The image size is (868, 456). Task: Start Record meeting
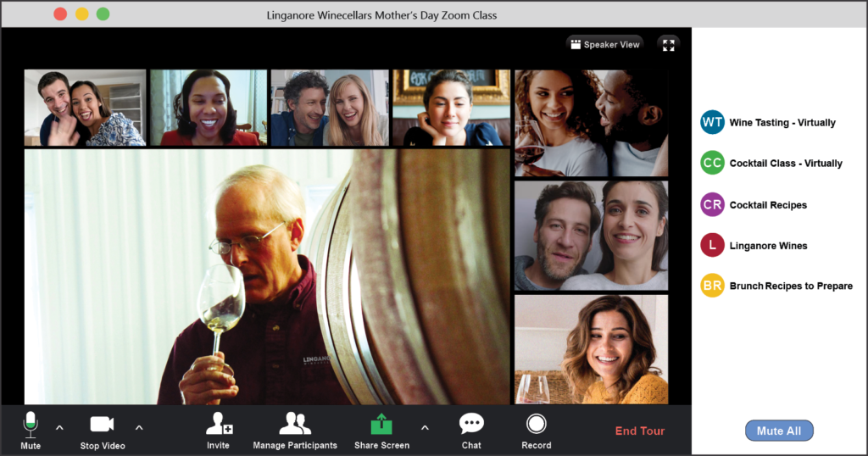tap(536, 431)
